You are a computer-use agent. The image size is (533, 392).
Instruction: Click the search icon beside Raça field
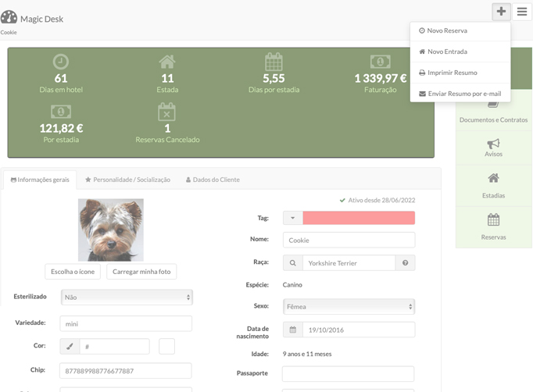[292, 263]
